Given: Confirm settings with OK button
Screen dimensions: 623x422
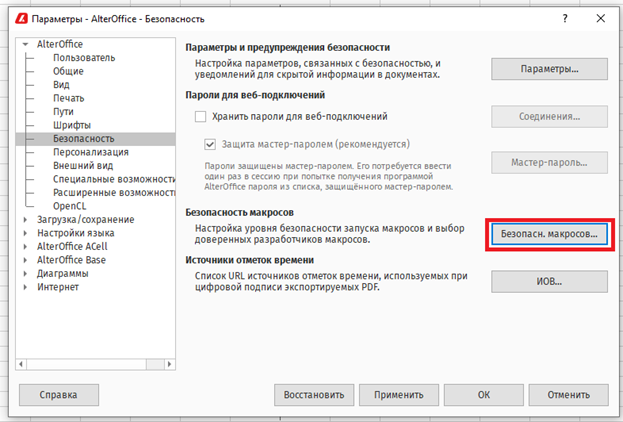Looking at the screenshot, I should [x=484, y=395].
